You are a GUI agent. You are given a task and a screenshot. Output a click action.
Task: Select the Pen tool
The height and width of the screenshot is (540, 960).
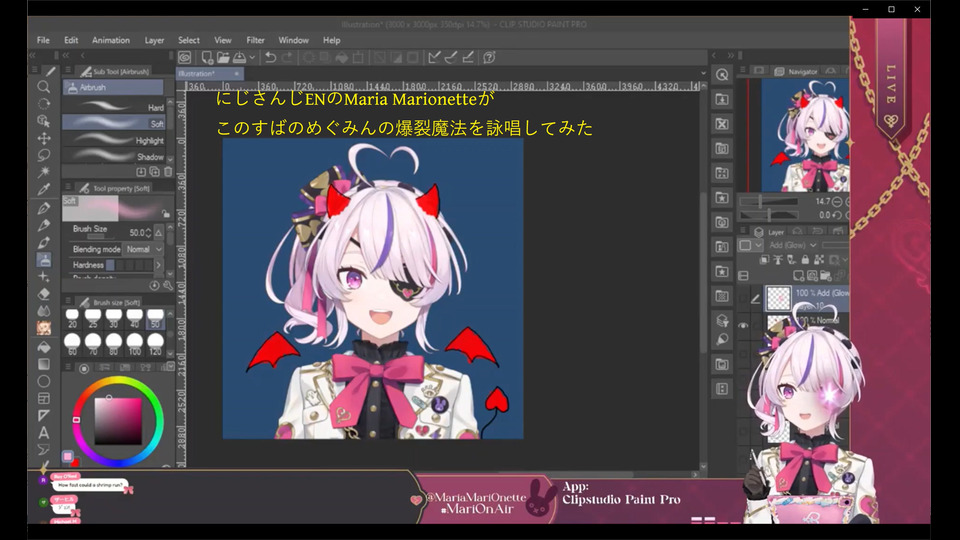(x=43, y=208)
